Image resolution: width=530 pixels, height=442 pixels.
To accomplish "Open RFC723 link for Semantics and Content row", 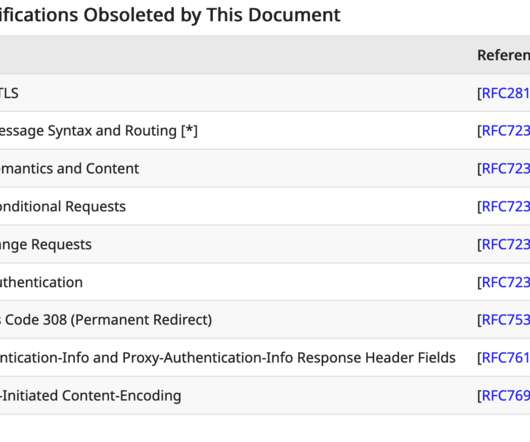I will pos(506,169).
